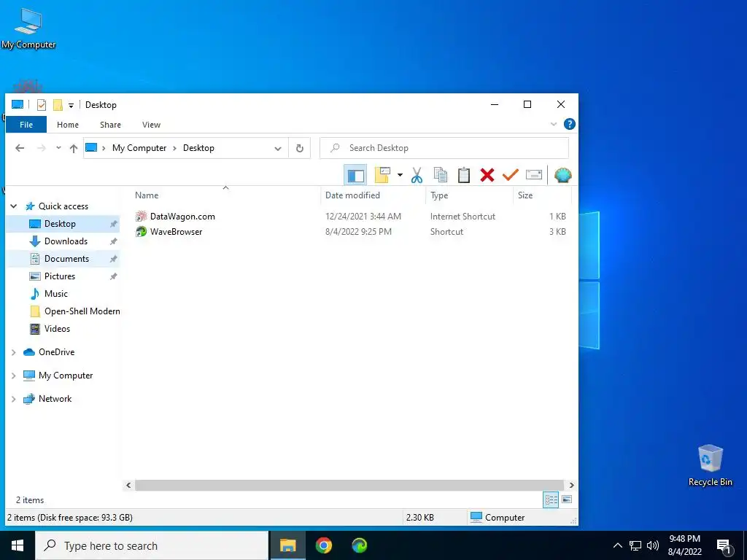
Task: Click the Copy toolbar icon
Action: click(440, 175)
